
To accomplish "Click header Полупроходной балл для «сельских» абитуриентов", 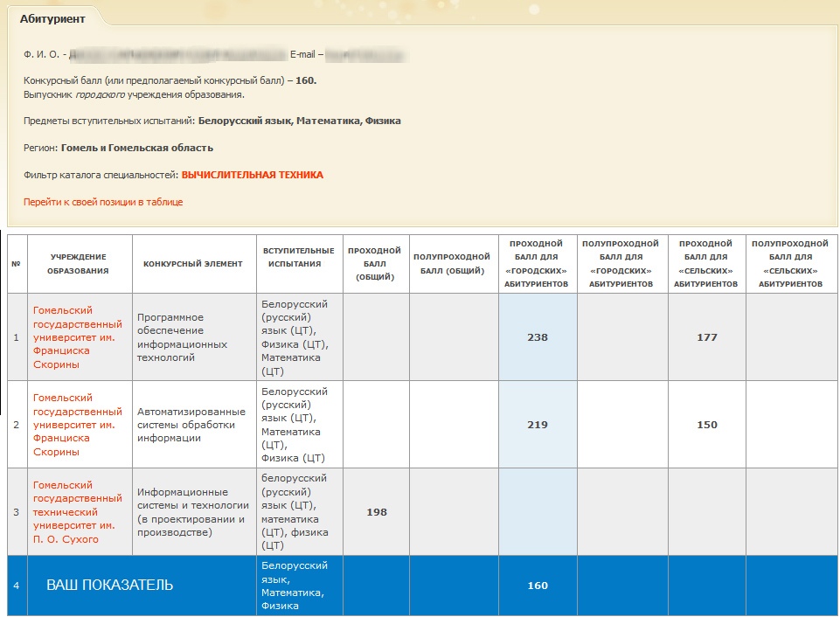I will (791, 264).
